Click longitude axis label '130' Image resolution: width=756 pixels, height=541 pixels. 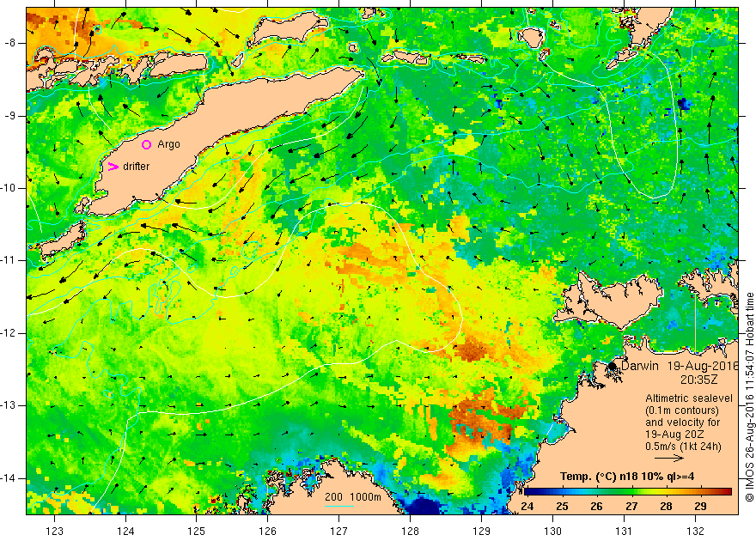pyautogui.click(x=553, y=532)
